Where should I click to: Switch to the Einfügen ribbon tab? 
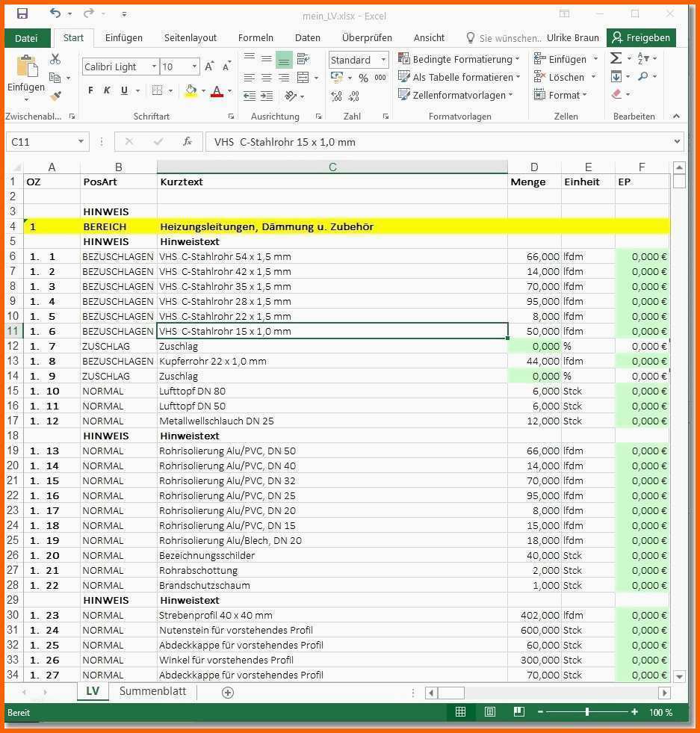click(124, 38)
